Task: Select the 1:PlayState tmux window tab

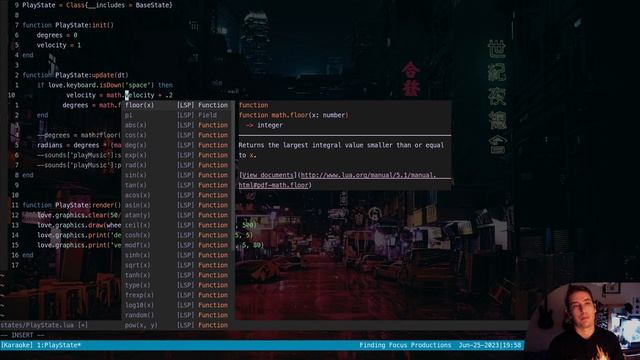Action: 59,345
